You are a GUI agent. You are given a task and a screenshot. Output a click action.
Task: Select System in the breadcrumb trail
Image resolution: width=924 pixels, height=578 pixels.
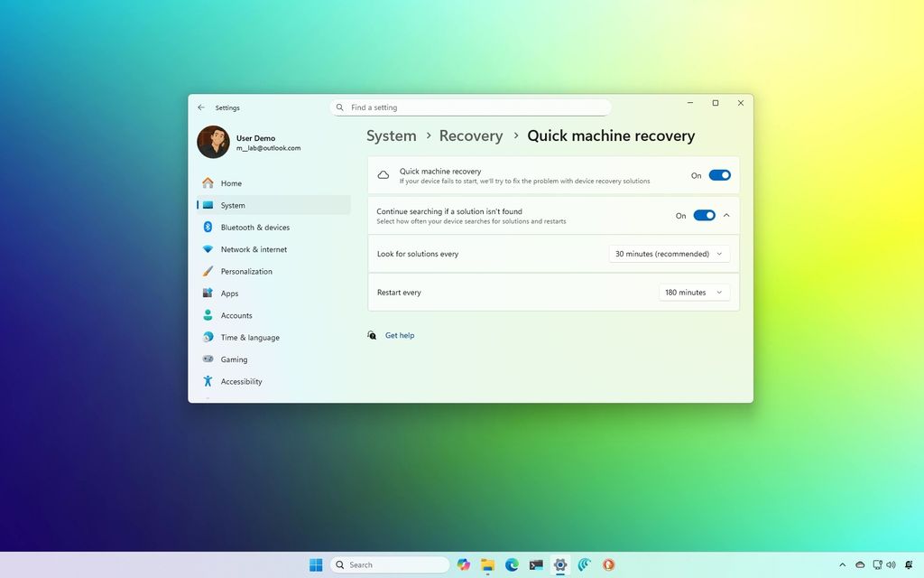391,135
